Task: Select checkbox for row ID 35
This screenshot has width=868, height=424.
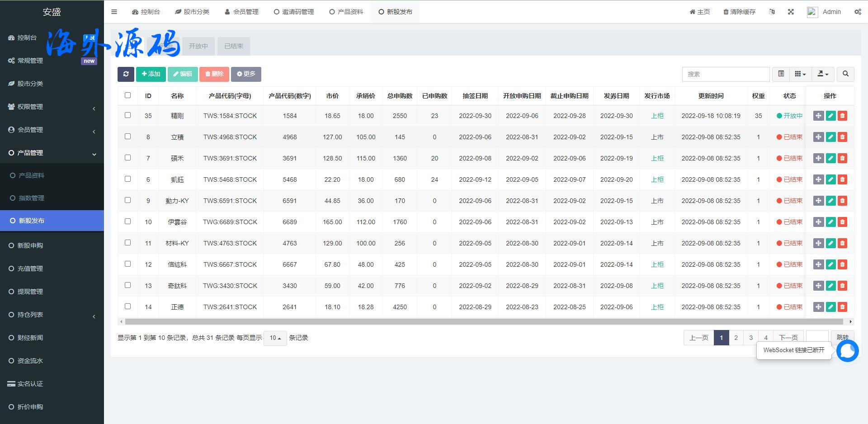Action: click(127, 115)
